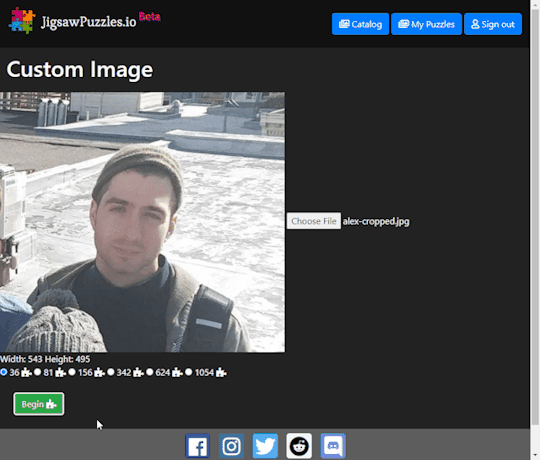This screenshot has height=460, width=540.
Task: Click the uploaded selfie image preview
Action: tap(142, 222)
